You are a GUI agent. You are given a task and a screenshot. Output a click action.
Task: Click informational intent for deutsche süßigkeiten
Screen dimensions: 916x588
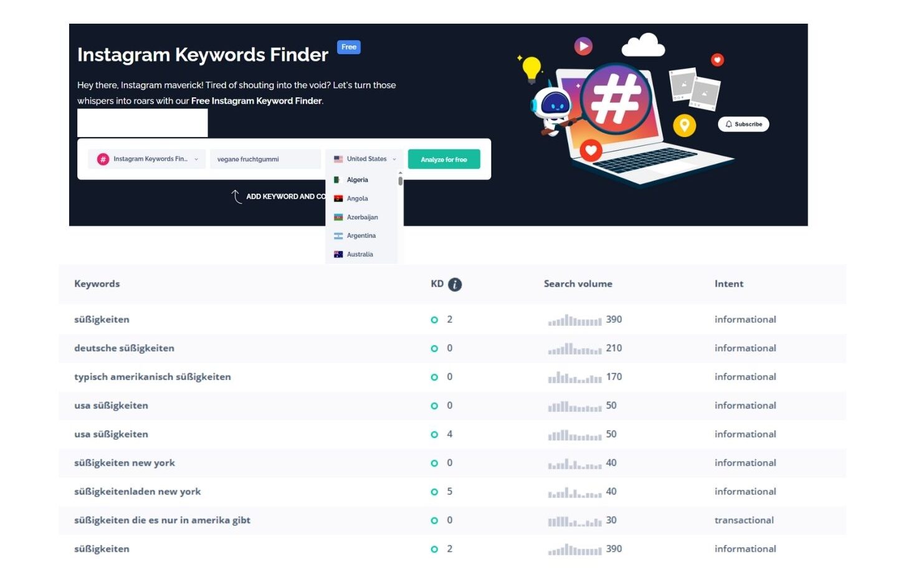[745, 349]
